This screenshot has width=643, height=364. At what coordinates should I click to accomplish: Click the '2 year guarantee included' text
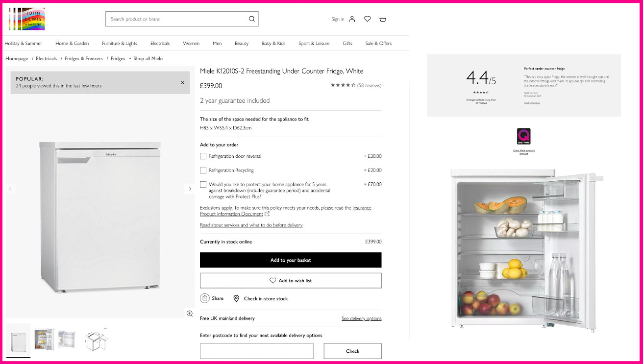(x=235, y=100)
